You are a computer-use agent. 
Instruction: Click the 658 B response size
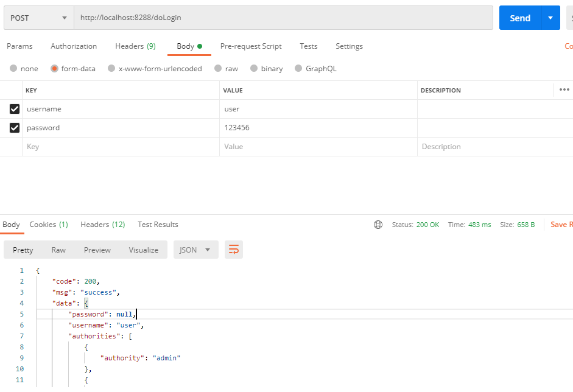[526, 225]
